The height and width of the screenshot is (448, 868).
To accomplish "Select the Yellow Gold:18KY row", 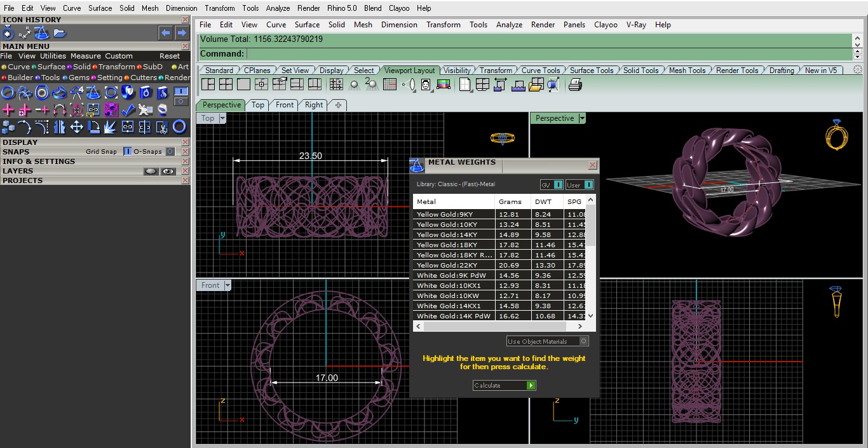I will pos(499,245).
